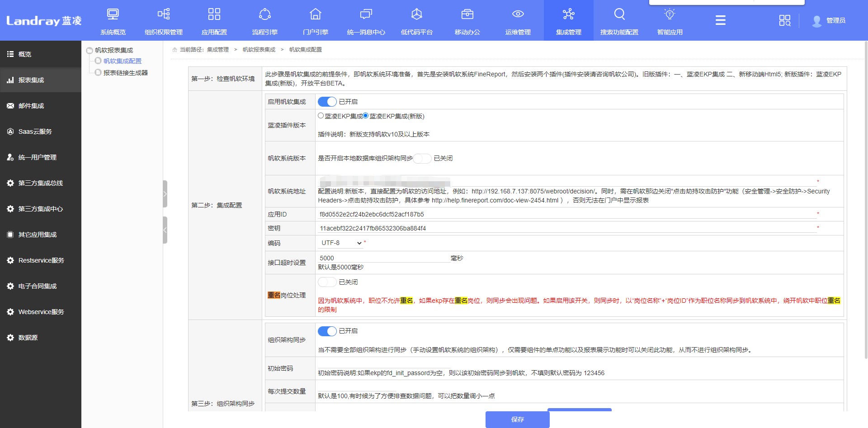Screen dimensions: 868x428
Task: Open 应用配置 grid icon
Action: click(214, 14)
